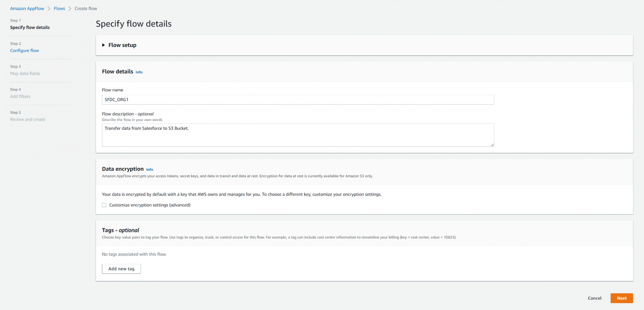Navigate to Amazon AppFlow via breadcrumb

[27, 8]
